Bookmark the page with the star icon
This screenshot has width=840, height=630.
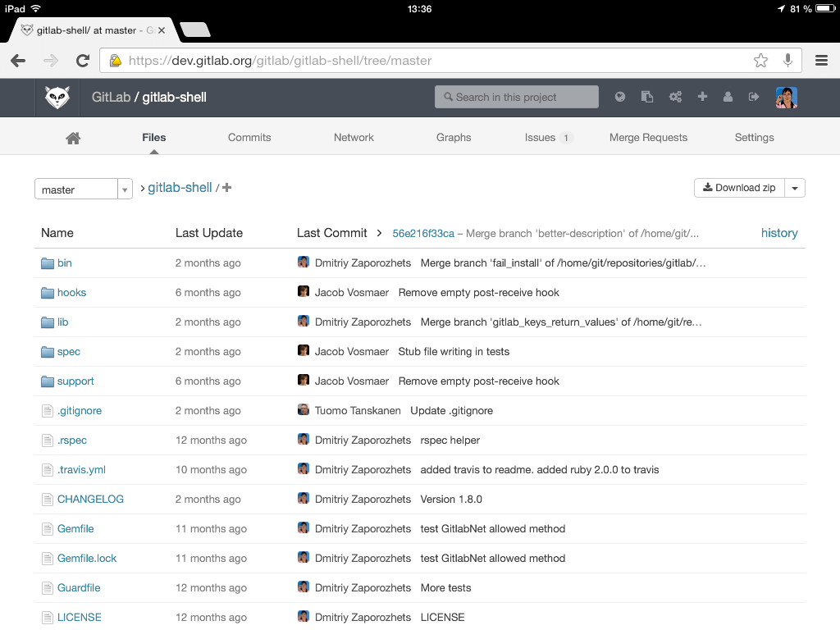[x=760, y=61]
